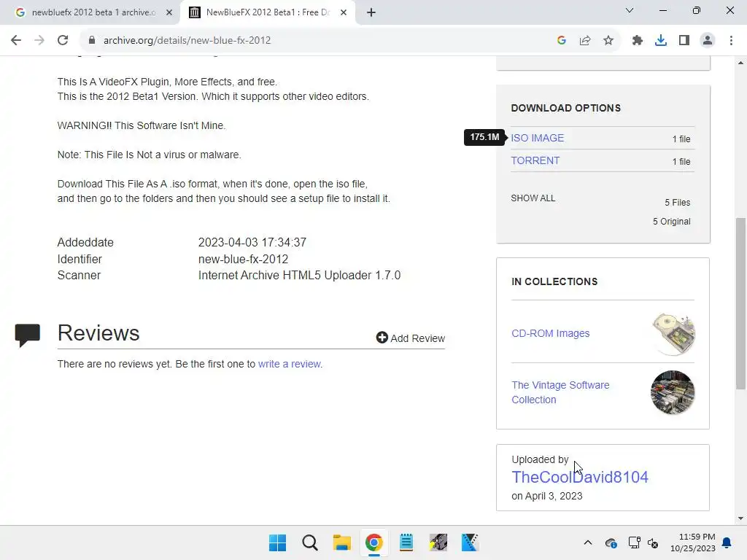Reload the archive.org page
The height and width of the screenshot is (560, 747).
click(x=63, y=41)
